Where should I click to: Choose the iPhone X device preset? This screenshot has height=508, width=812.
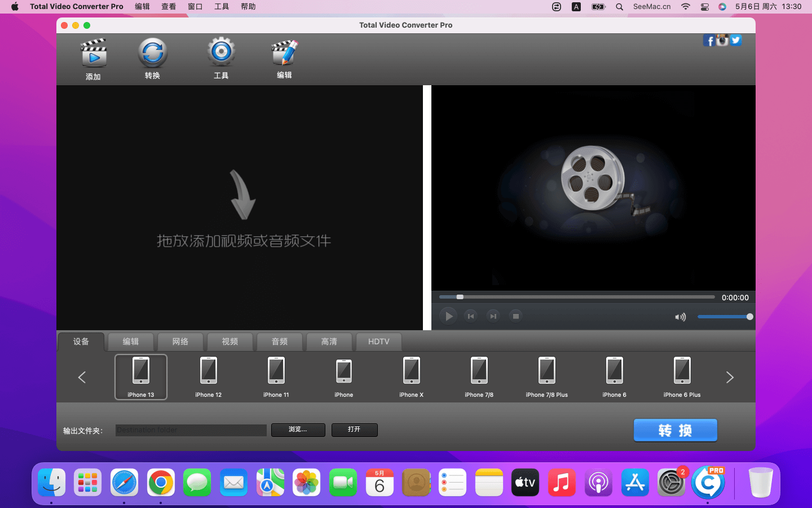click(x=412, y=376)
